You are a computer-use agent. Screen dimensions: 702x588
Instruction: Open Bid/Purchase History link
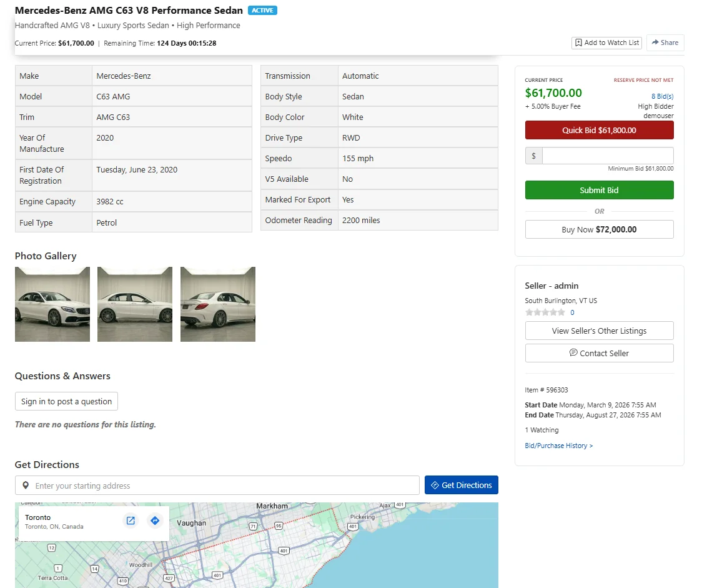(559, 446)
